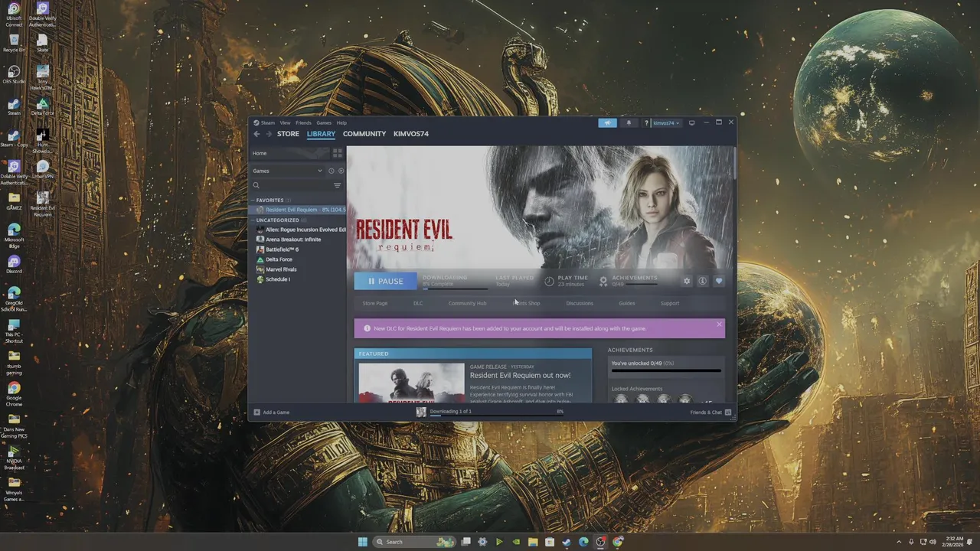Open the Games menu

(x=324, y=122)
